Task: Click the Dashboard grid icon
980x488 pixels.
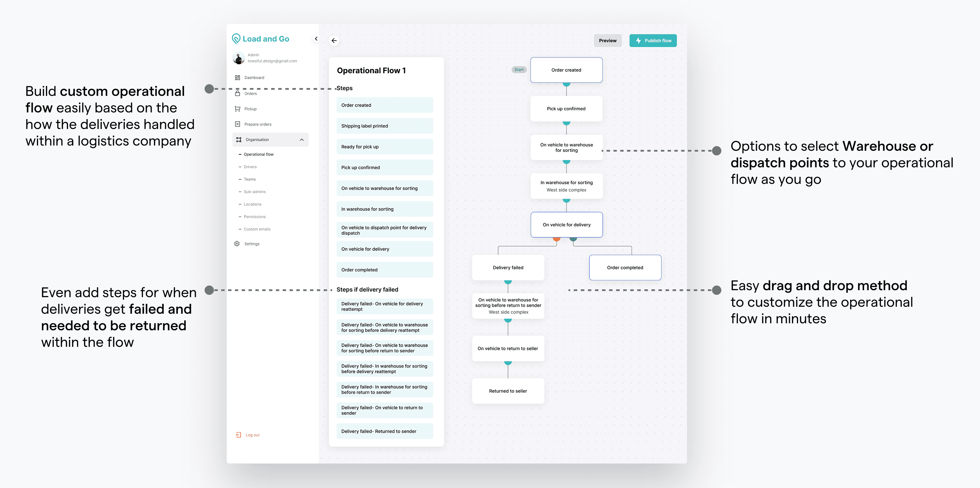Action: [237, 78]
